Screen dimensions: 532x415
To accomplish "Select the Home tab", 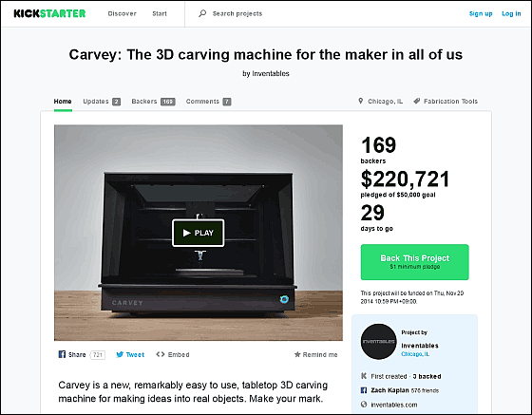I will tap(63, 102).
